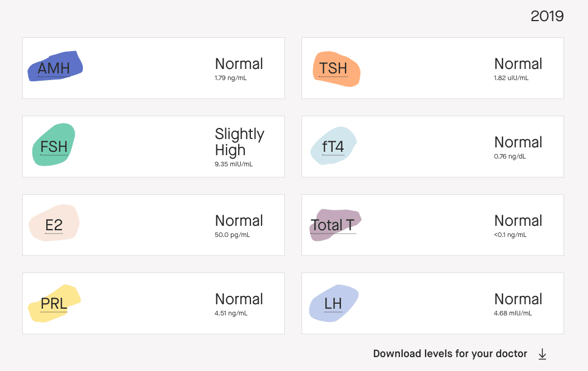
Task: Select the TSH 1.82 uIU/mL value
Action: coord(511,78)
